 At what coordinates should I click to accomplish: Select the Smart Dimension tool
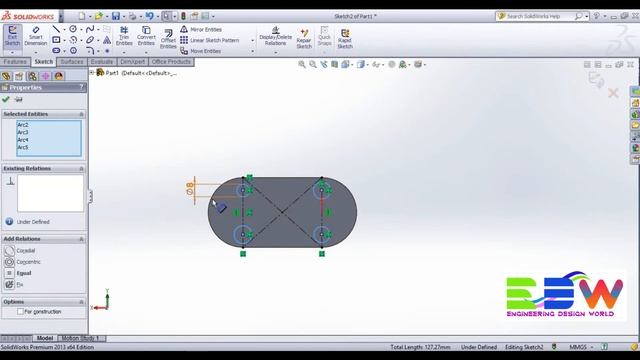[36, 37]
